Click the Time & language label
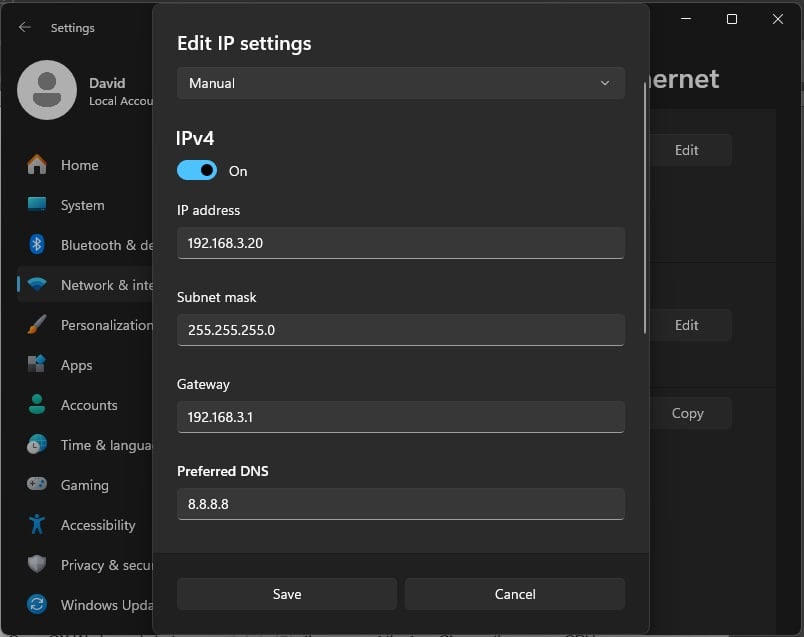The height and width of the screenshot is (637, 804). click(x=106, y=445)
